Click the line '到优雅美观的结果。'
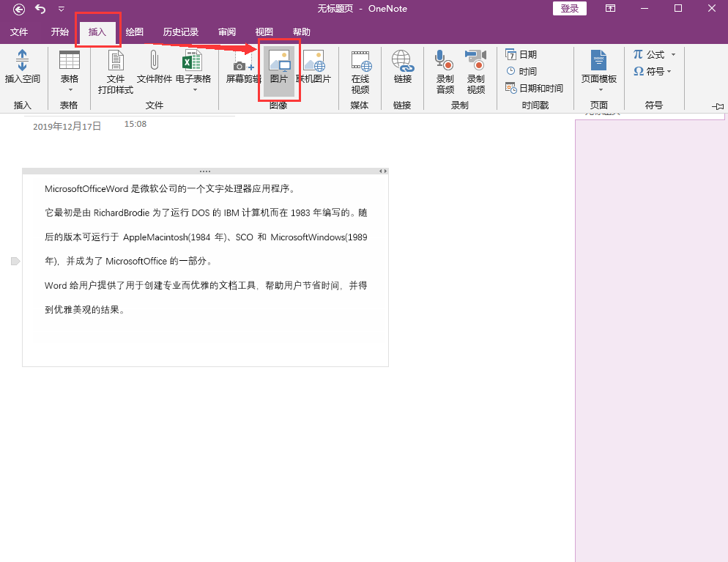The width and height of the screenshot is (728, 562). [x=85, y=309]
